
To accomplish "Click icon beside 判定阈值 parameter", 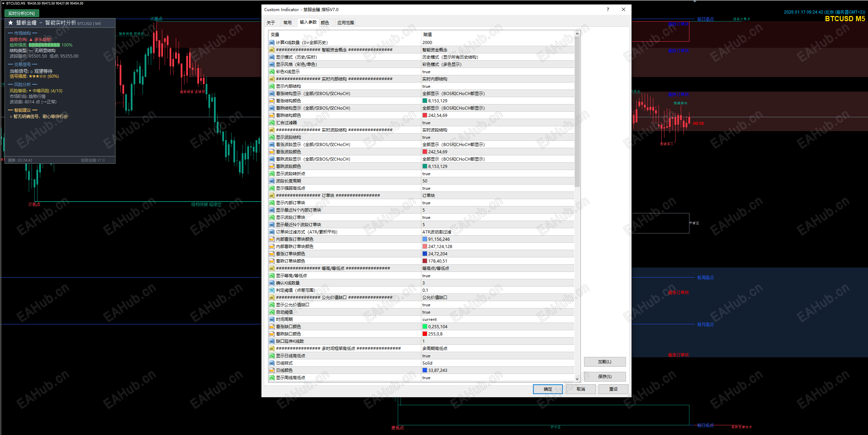I will (x=272, y=290).
